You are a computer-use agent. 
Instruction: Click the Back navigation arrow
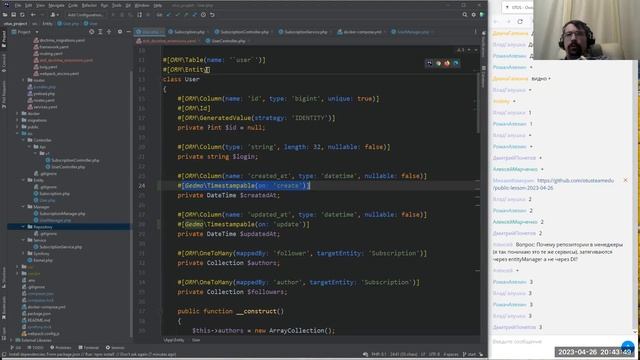coord(33,15)
